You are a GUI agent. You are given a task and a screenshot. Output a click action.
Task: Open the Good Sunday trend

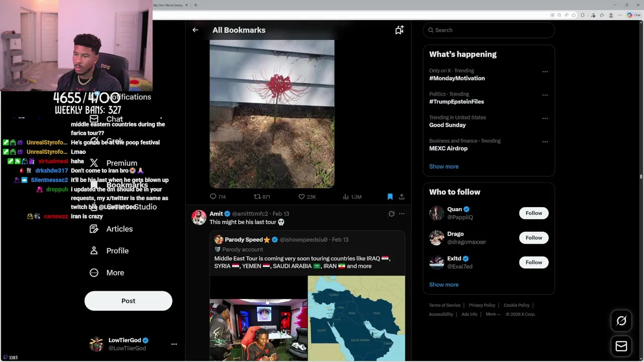point(447,125)
